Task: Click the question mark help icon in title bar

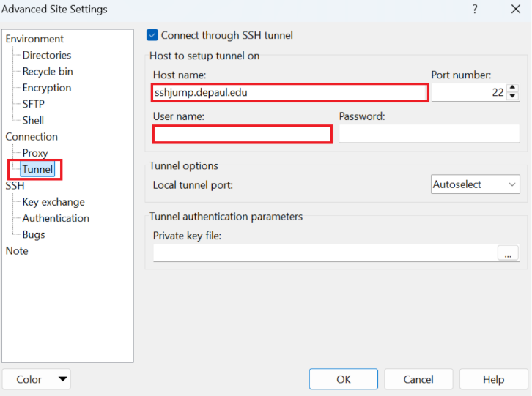Action: click(475, 10)
